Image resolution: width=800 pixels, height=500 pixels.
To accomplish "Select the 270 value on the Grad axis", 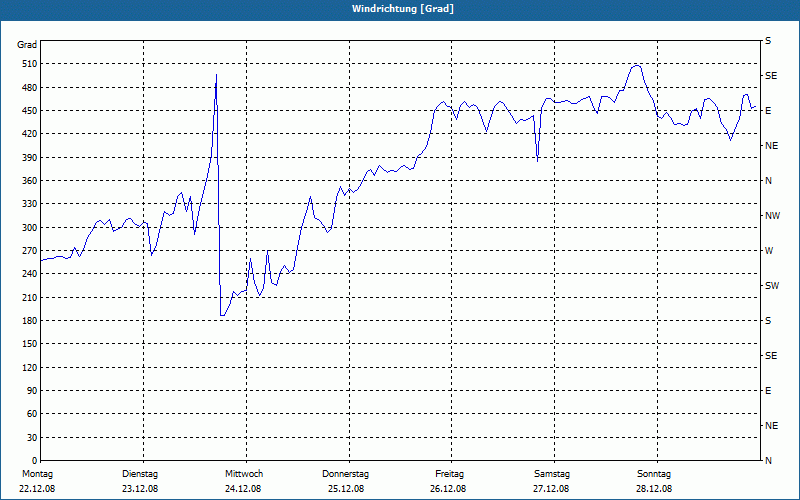I will click(x=30, y=251).
